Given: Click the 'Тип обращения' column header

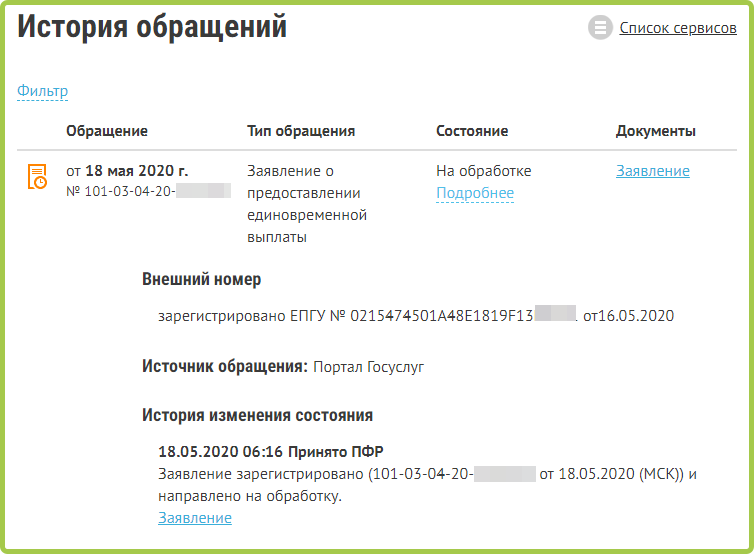Looking at the screenshot, I should coord(301,131).
